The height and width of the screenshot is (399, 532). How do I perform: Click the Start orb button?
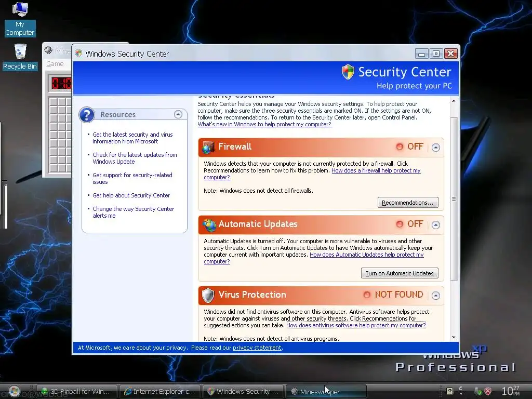pos(14,391)
